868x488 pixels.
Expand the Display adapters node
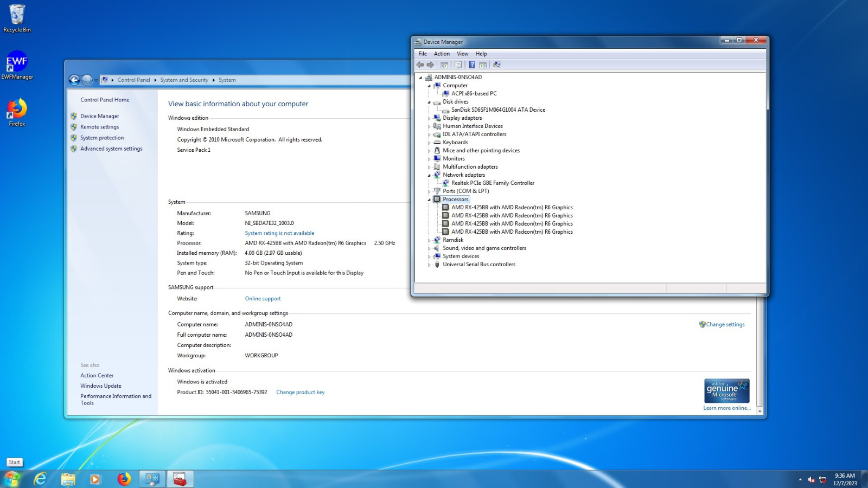click(429, 118)
